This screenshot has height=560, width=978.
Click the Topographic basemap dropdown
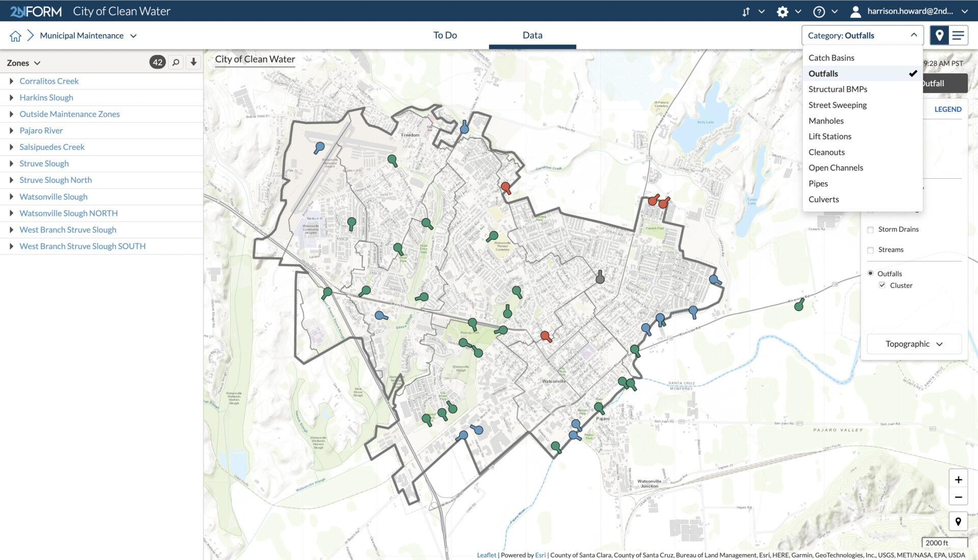coord(915,344)
